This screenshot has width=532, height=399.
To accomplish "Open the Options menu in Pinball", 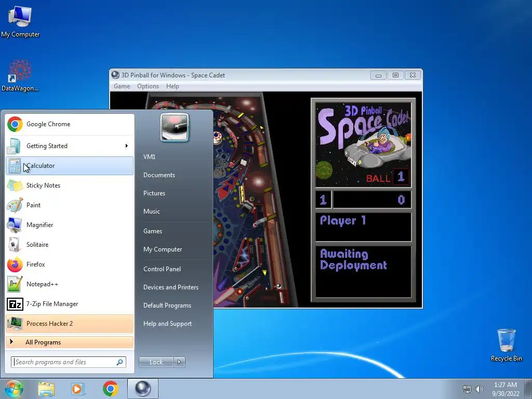I will (148, 86).
